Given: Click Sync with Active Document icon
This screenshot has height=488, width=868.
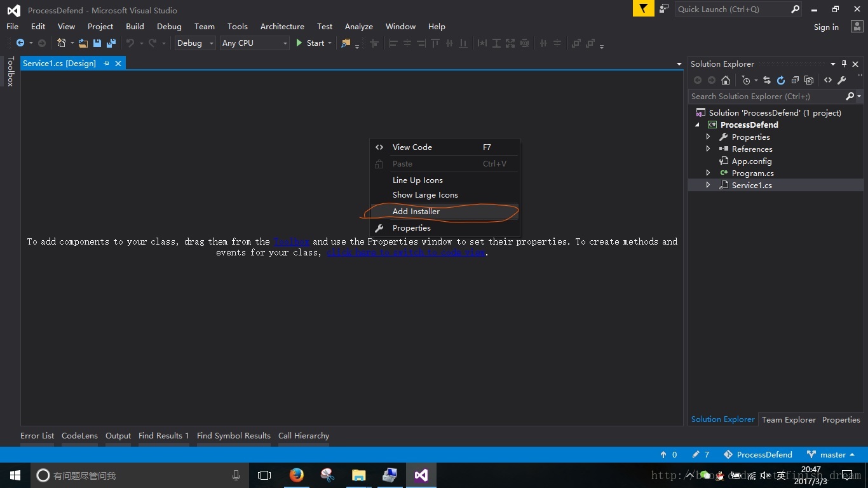Looking at the screenshot, I should point(767,80).
